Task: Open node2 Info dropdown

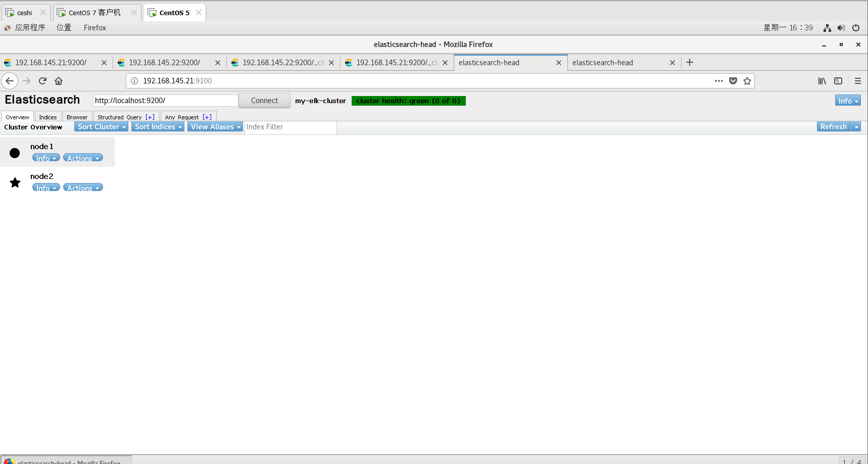Action: coord(46,188)
